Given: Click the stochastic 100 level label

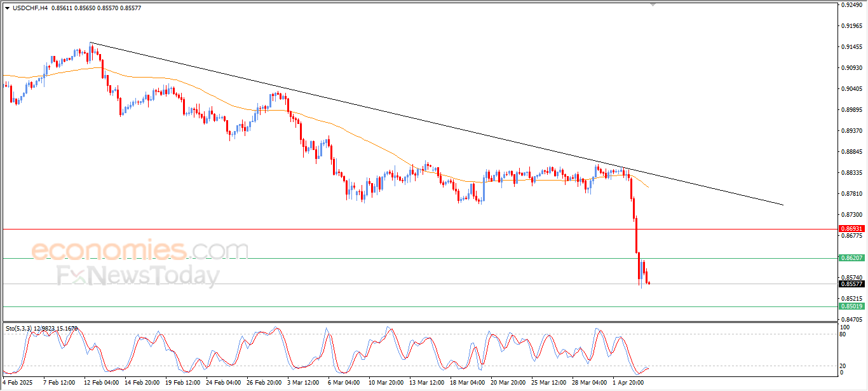Looking at the screenshot, I should click(844, 327).
